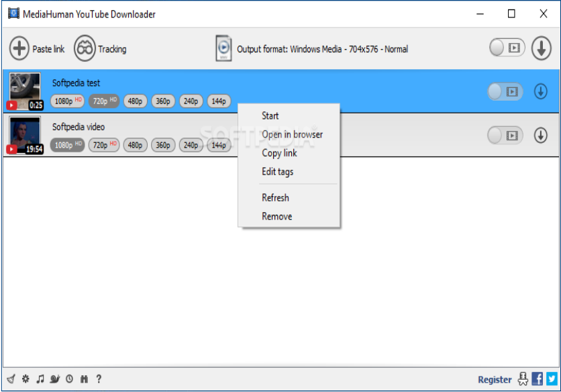Image resolution: width=561 pixels, height=392 pixels.
Task: Minimize the MediaHuman window
Action: tap(480, 14)
